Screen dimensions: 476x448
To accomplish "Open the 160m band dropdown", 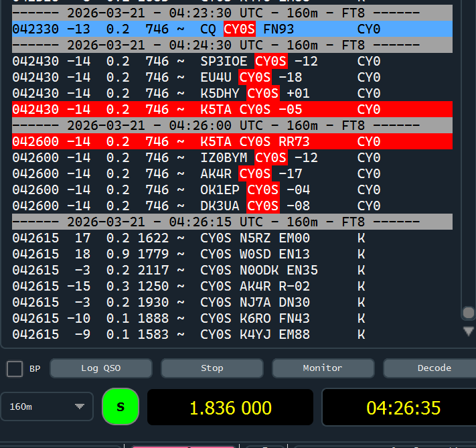I will (x=47, y=406).
